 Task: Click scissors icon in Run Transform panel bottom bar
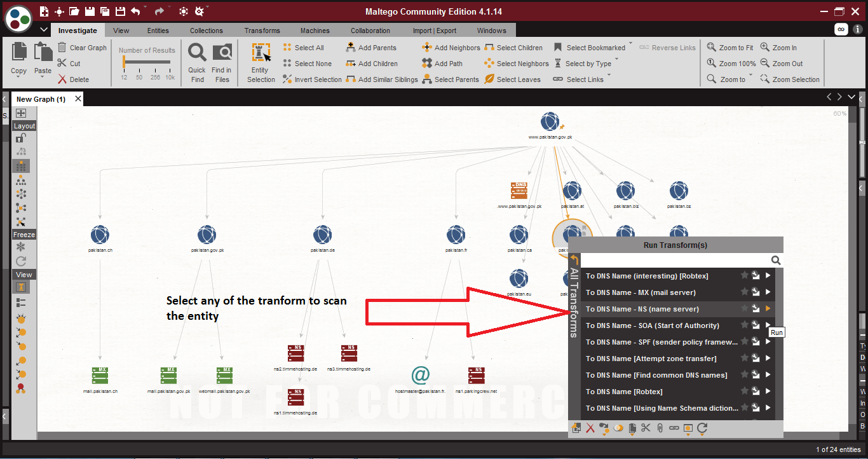(x=646, y=428)
